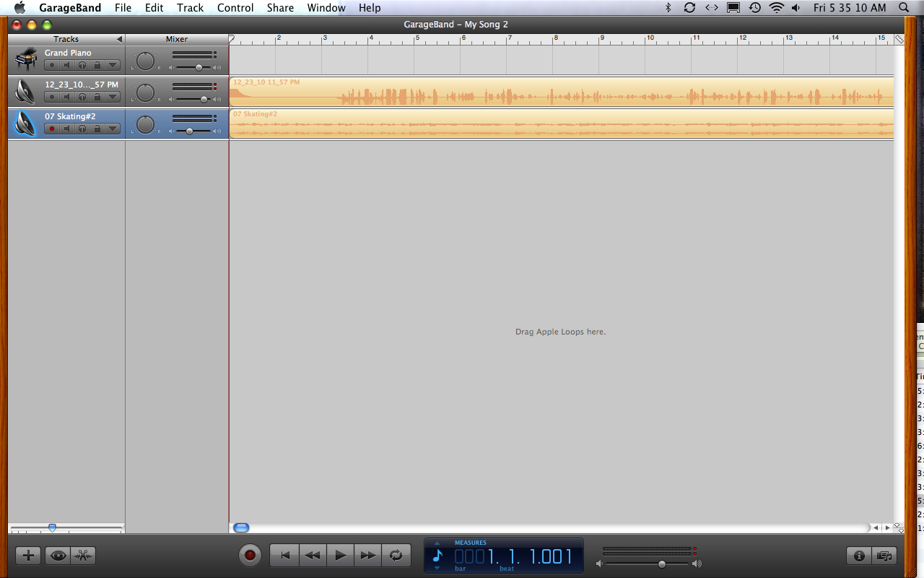Viewport: 924px width, 578px height.
Task: Adjust pan knob for Grand Piano
Action: 145,61
